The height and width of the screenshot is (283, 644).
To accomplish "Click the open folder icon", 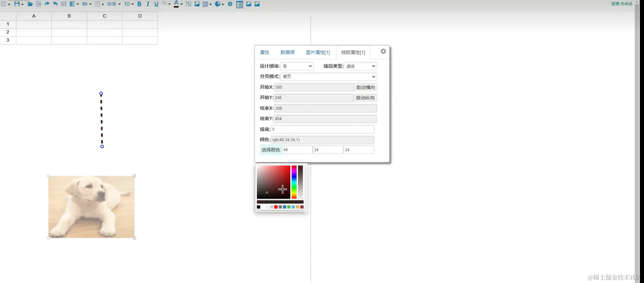I will pos(30,4).
